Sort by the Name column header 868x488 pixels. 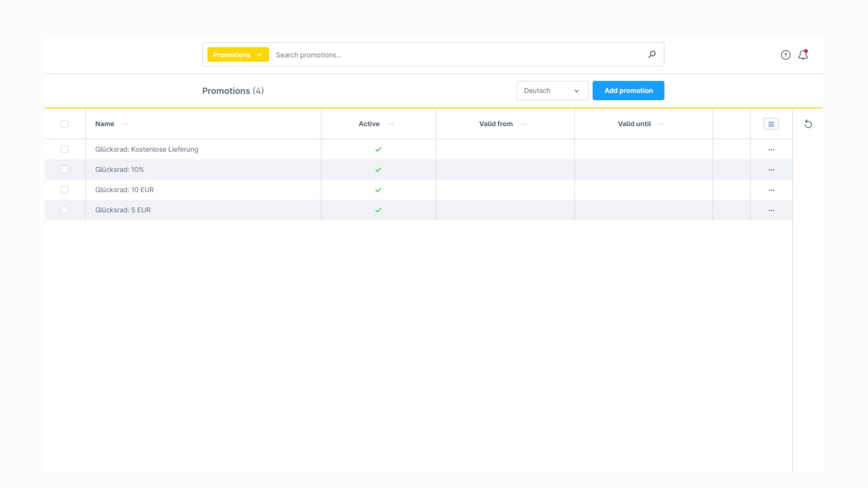(x=104, y=124)
